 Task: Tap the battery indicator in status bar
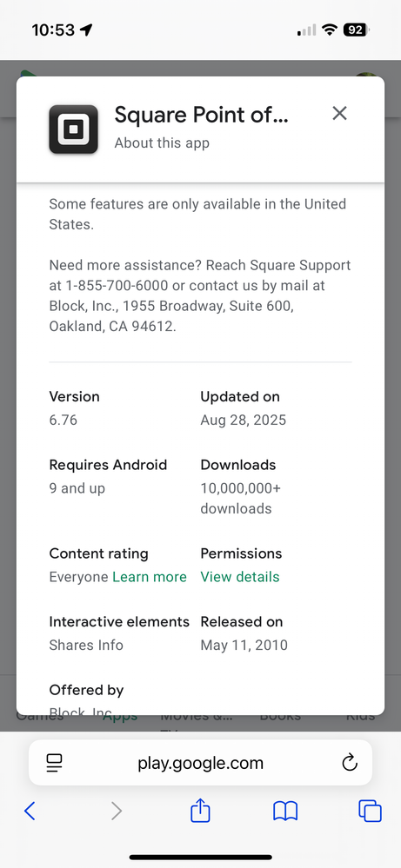click(356, 30)
